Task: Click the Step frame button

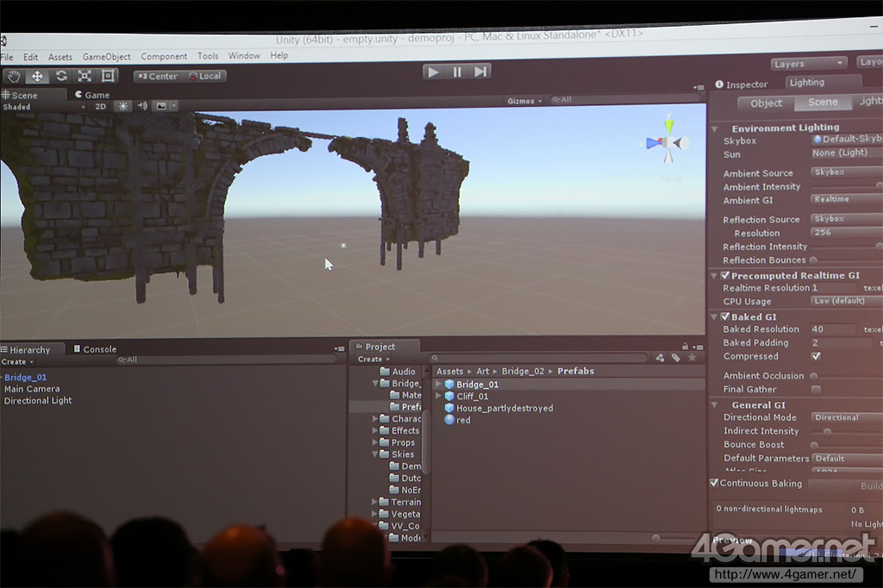Action: [480, 72]
